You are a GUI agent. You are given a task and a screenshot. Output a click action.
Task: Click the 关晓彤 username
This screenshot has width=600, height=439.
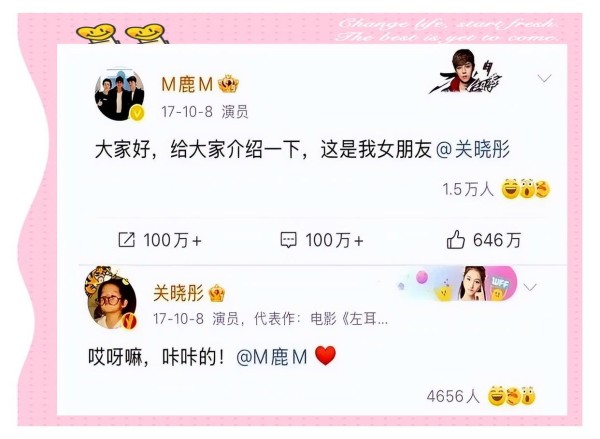point(178,294)
